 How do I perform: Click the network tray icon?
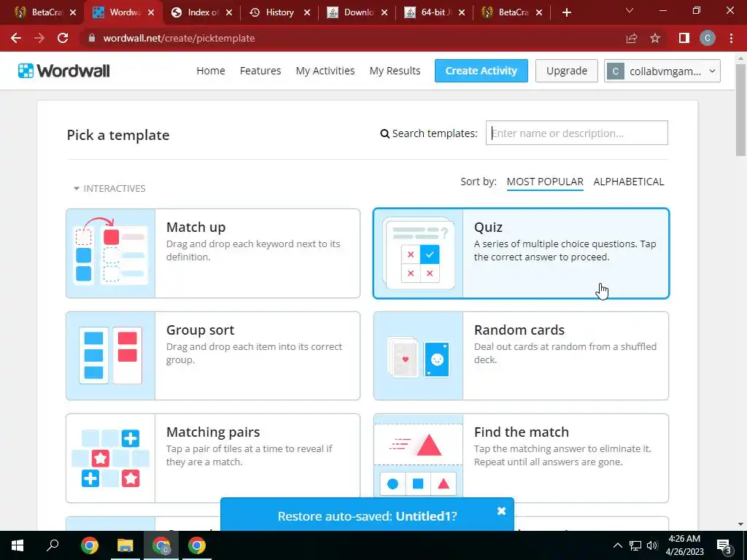(635, 545)
